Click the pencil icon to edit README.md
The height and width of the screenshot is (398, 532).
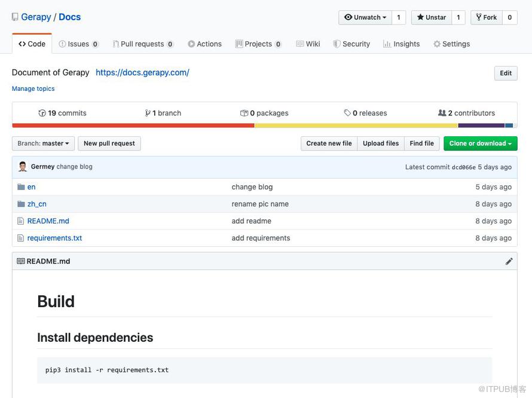[x=509, y=261]
